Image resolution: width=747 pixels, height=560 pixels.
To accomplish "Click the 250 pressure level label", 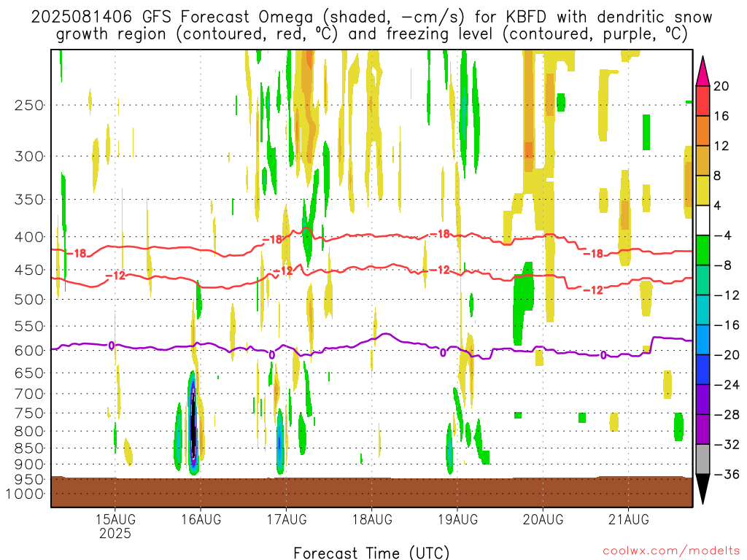I will click(x=29, y=105).
